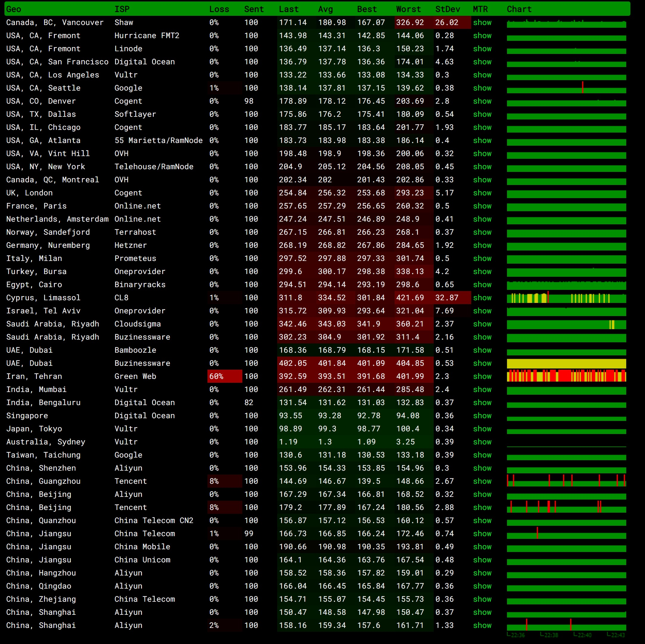The width and height of the screenshot is (645, 644).
Task: Click the 'Israel, Tel Aviv' geo cell
Action: (x=44, y=311)
